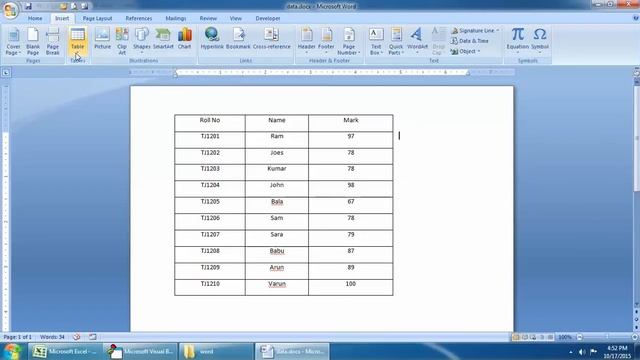This screenshot has height=360, width=640.
Task: Open the Symbol gallery
Action: [540, 40]
